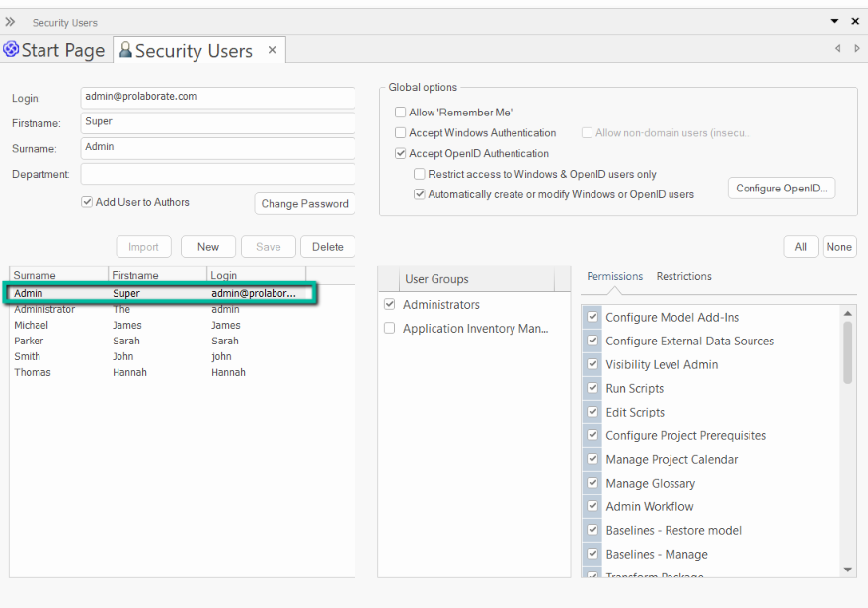This screenshot has height=608, width=868.
Task: Switch to the Permissions tab
Action: pos(614,276)
